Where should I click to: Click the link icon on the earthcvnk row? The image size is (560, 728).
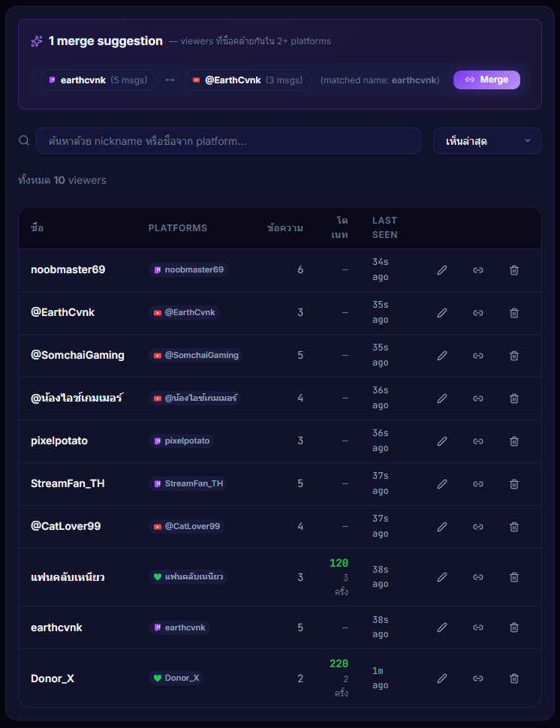point(478,627)
